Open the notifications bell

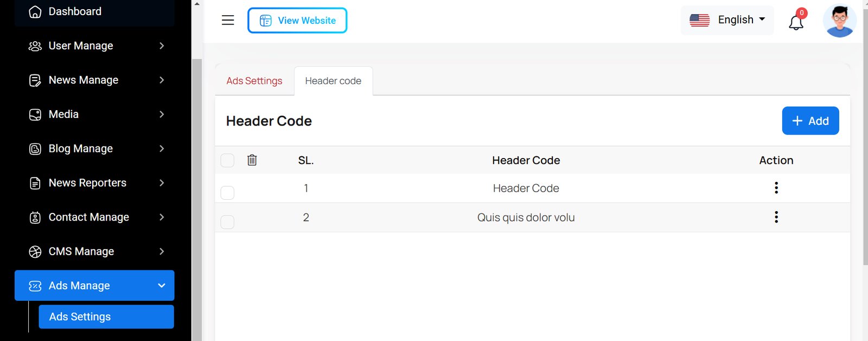coord(796,22)
